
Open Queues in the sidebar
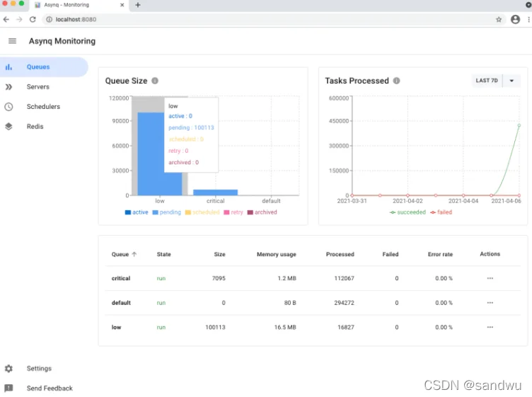click(44, 67)
